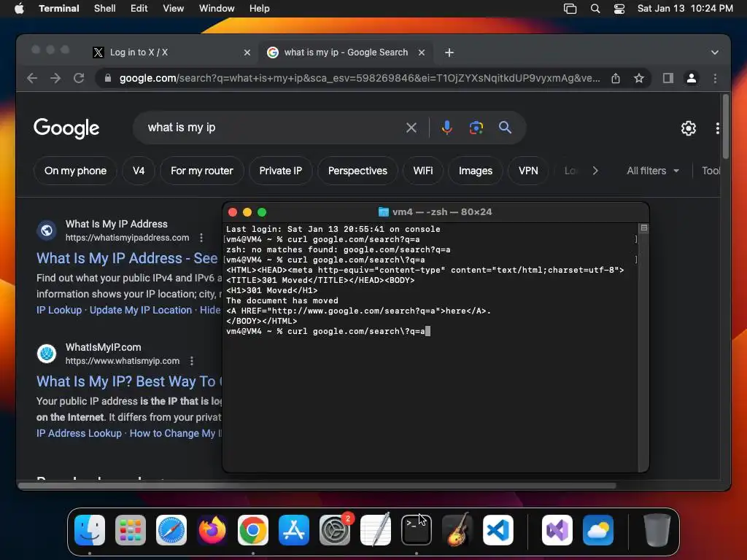Close the Log in to X tab
Image resolution: width=747 pixels, height=560 pixels.
(247, 52)
